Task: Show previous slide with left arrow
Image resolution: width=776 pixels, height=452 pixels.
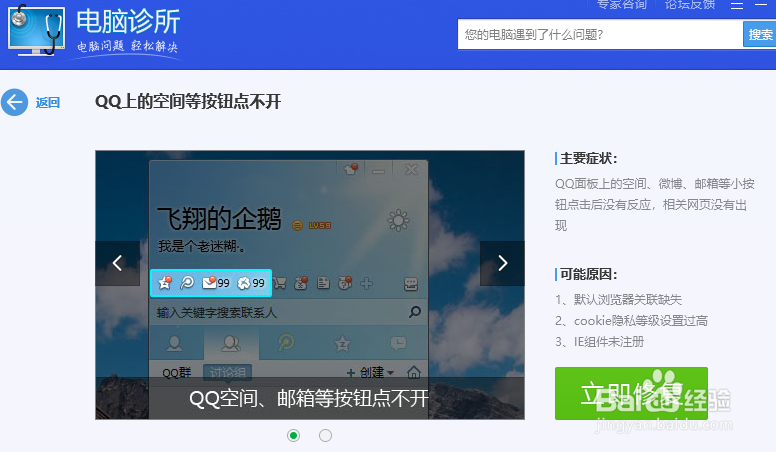Action: click(117, 263)
